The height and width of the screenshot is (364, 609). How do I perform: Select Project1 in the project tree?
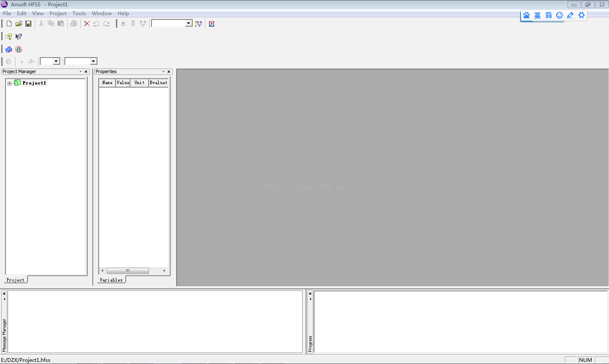coord(34,83)
